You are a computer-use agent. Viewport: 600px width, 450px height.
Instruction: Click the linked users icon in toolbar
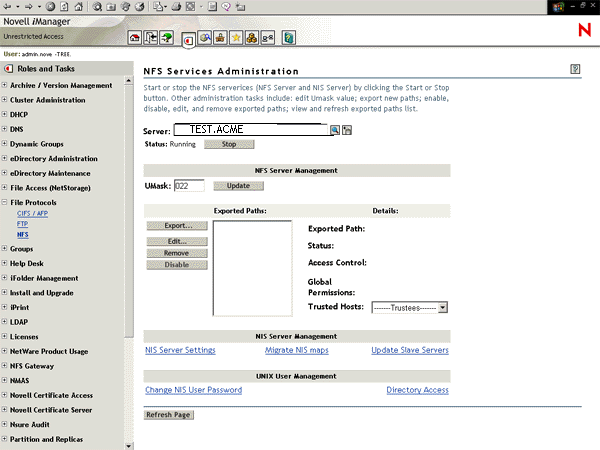tap(267, 38)
